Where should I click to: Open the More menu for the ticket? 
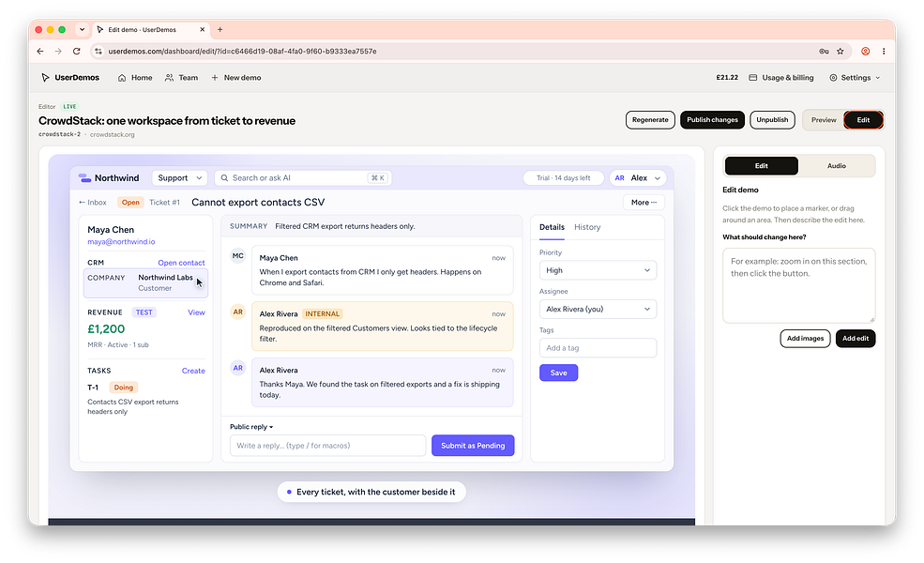(644, 202)
